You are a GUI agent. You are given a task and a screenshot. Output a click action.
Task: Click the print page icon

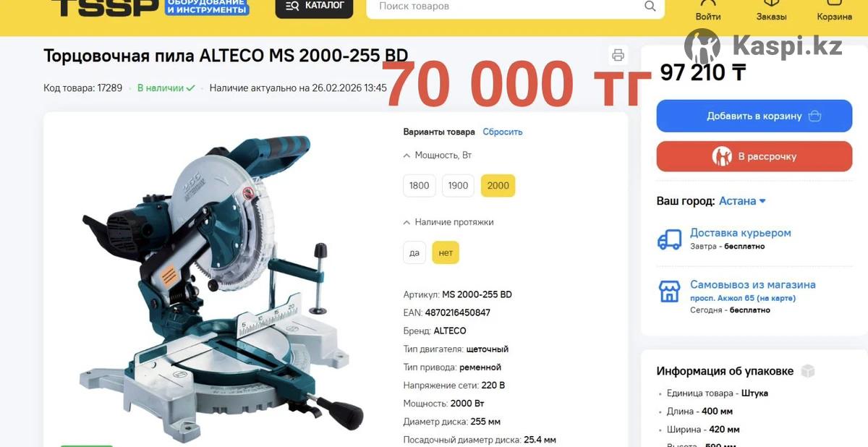click(x=618, y=55)
